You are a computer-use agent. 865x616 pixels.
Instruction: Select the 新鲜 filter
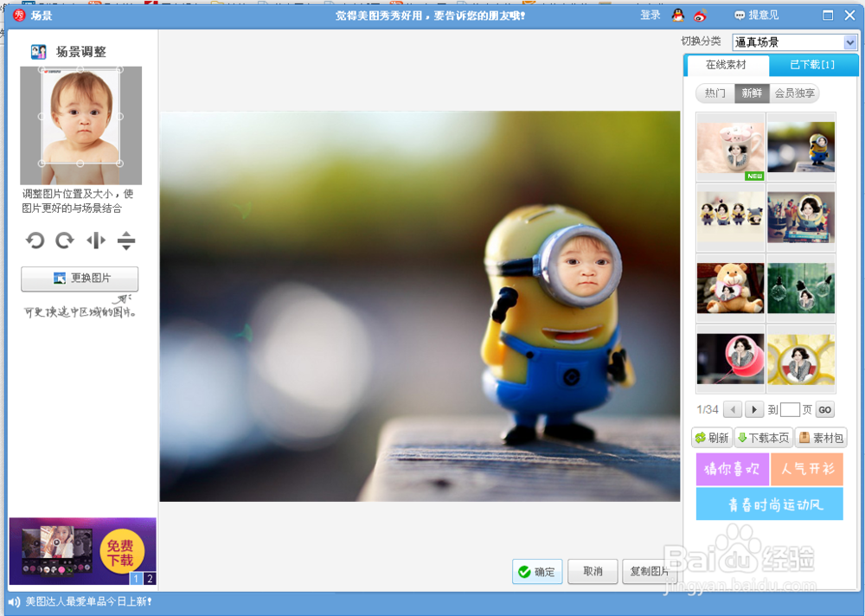click(x=752, y=93)
